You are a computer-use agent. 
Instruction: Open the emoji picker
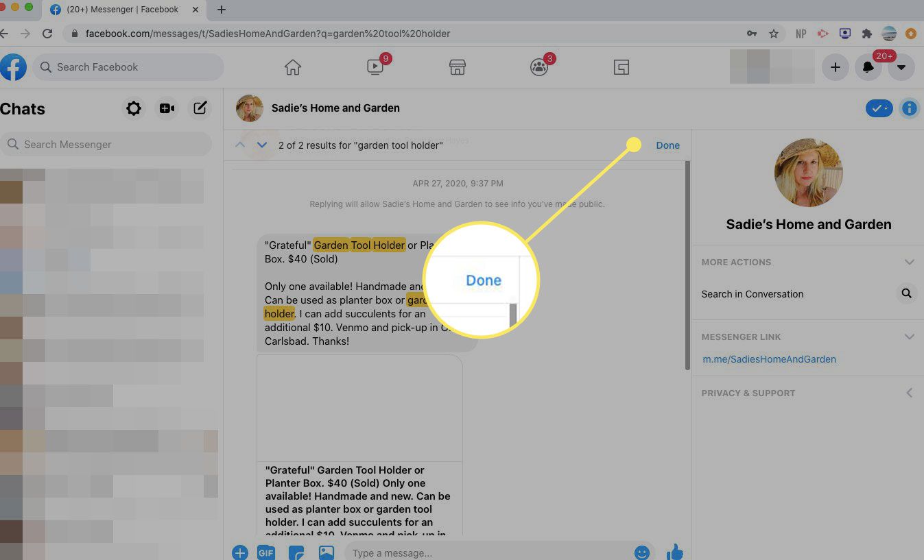pos(642,552)
